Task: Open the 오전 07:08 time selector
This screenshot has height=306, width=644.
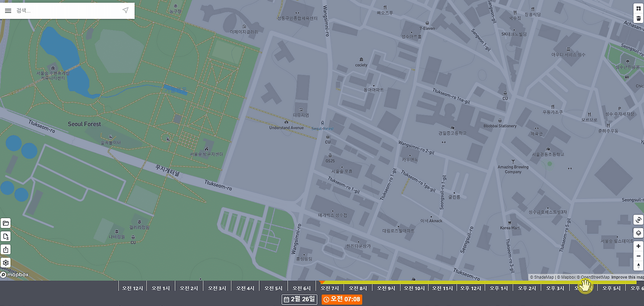Action: click(342, 299)
